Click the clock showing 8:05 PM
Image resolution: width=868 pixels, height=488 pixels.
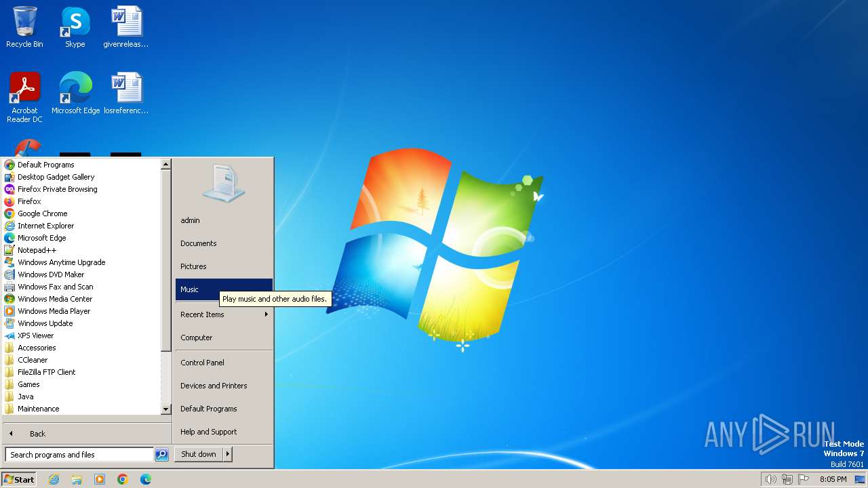click(x=833, y=479)
